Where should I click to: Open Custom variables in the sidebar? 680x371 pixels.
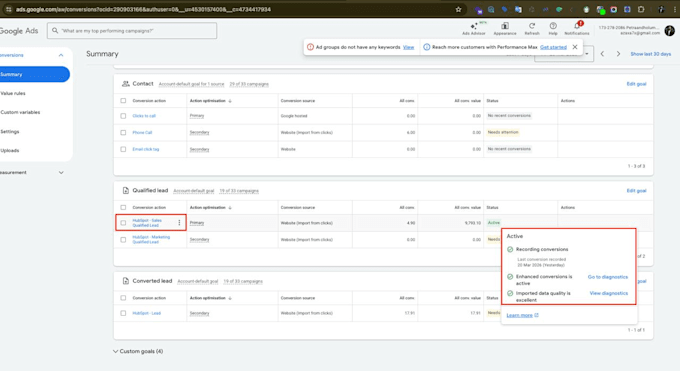(x=20, y=112)
